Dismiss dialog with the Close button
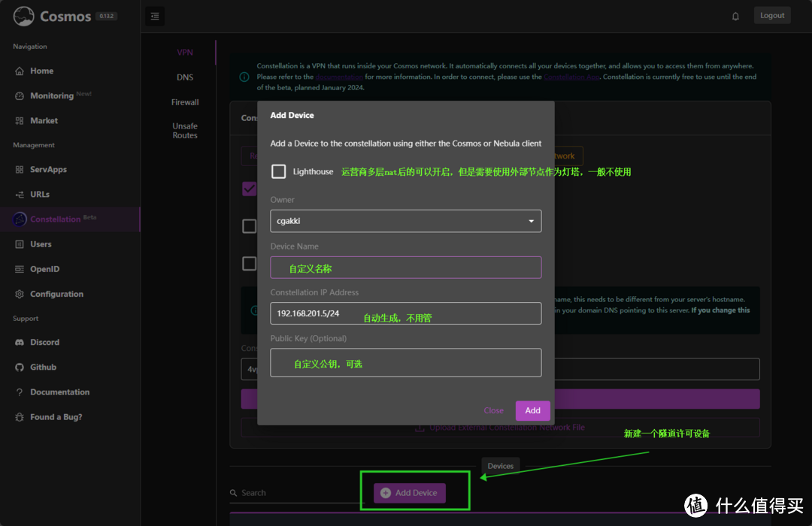The height and width of the screenshot is (526, 812). pyautogui.click(x=493, y=410)
